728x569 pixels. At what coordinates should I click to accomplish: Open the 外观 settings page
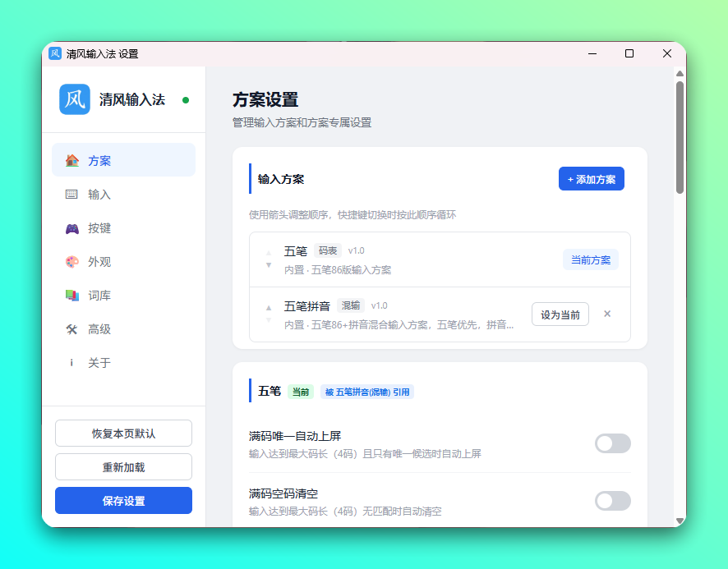coord(99,262)
